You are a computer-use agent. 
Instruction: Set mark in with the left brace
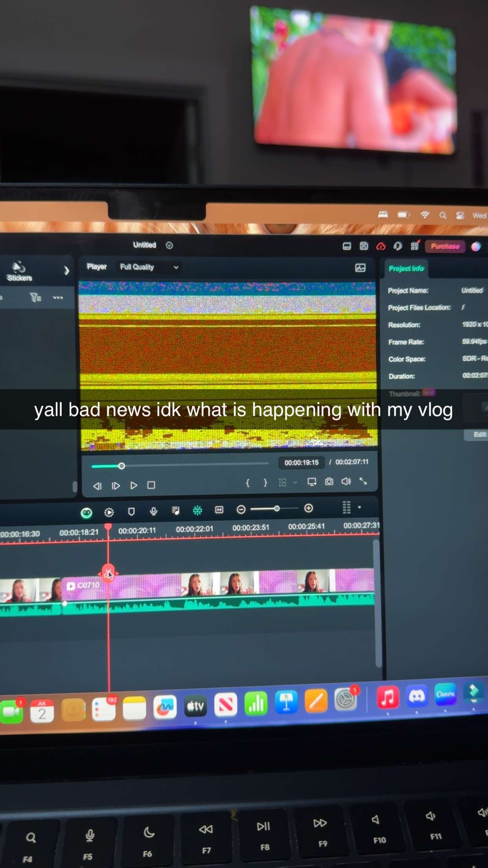[248, 483]
